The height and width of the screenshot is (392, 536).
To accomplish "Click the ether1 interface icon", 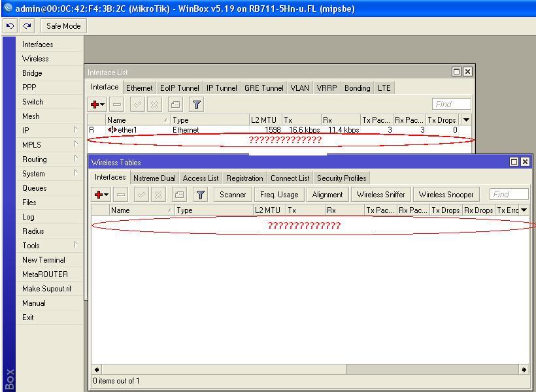I will (114, 130).
